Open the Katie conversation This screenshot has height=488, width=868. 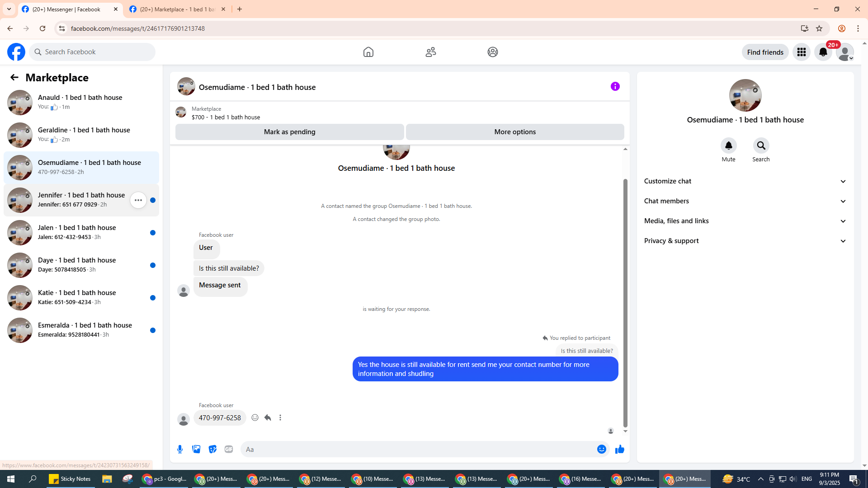[81, 298]
